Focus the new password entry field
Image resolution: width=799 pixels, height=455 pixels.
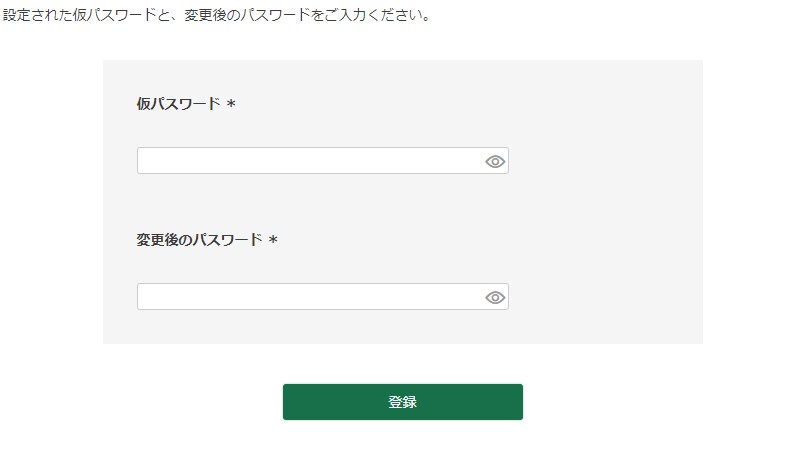tap(310, 297)
